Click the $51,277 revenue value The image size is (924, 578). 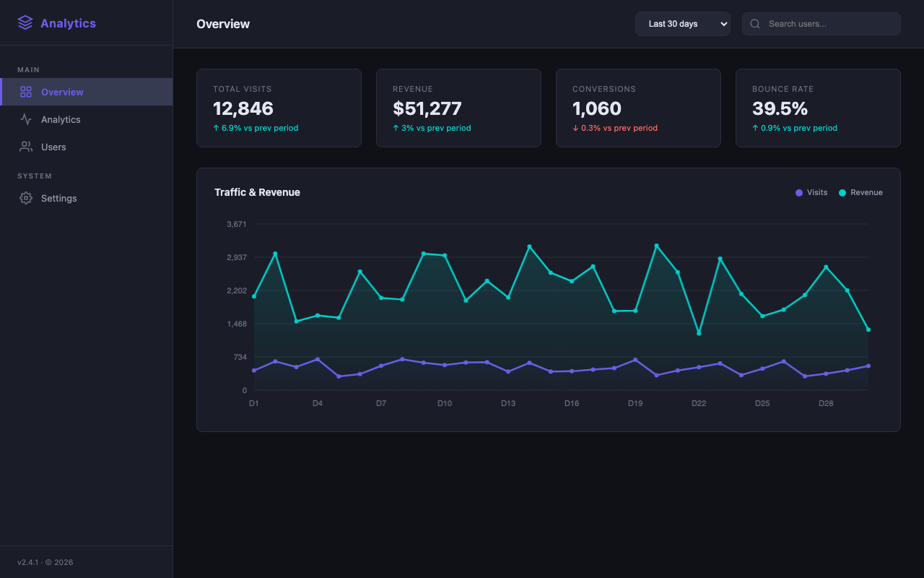pyautogui.click(x=427, y=108)
